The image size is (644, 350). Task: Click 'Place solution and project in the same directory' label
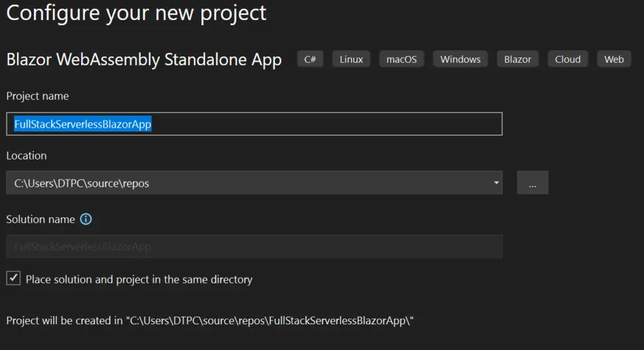coord(139,279)
